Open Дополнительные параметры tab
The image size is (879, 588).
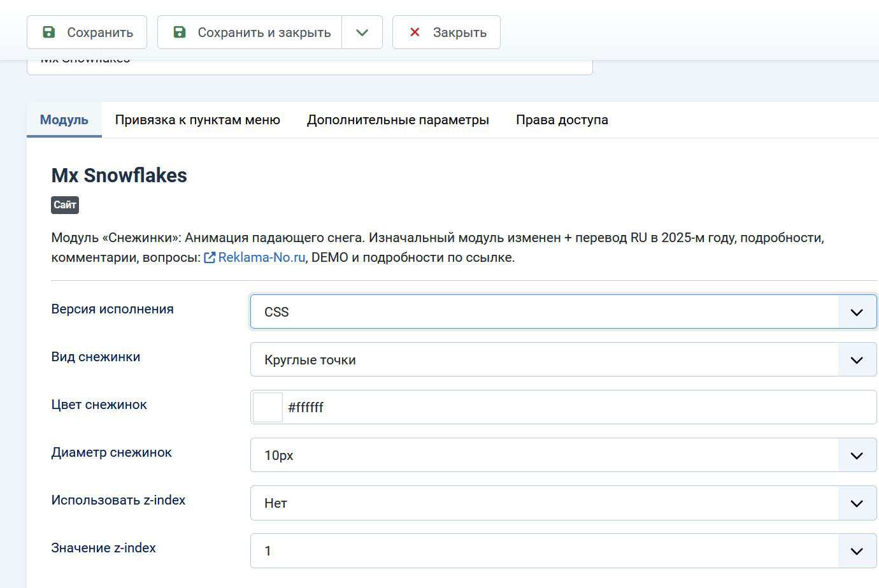(398, 120)
